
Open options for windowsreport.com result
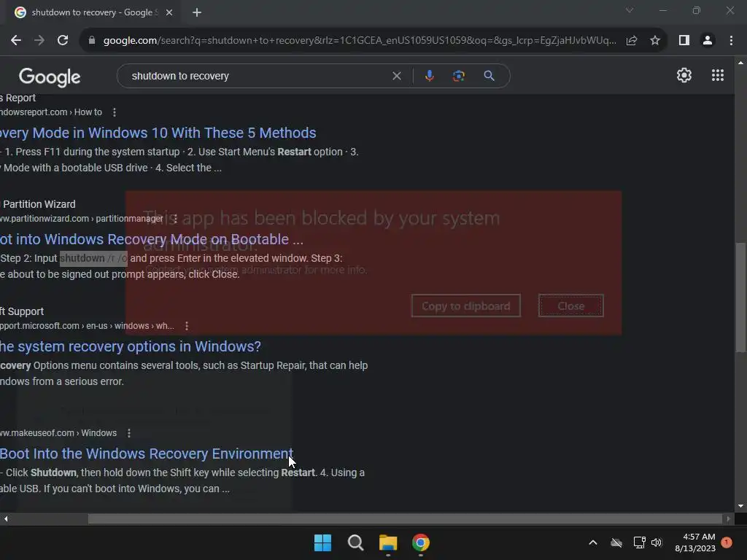coord(115,112)
